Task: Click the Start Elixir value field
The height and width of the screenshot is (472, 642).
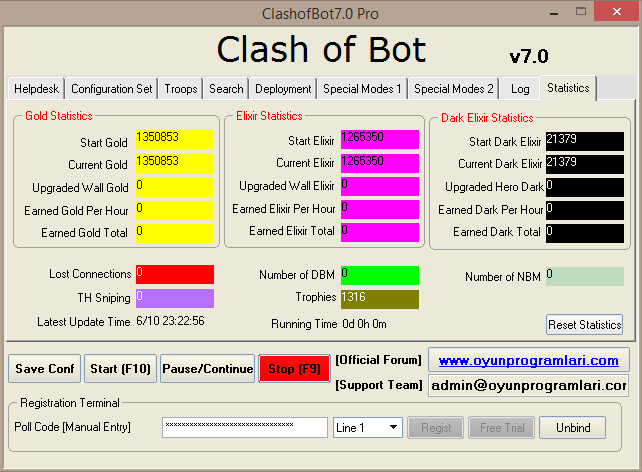Action: pyautogui.click(x=380, y=140)
